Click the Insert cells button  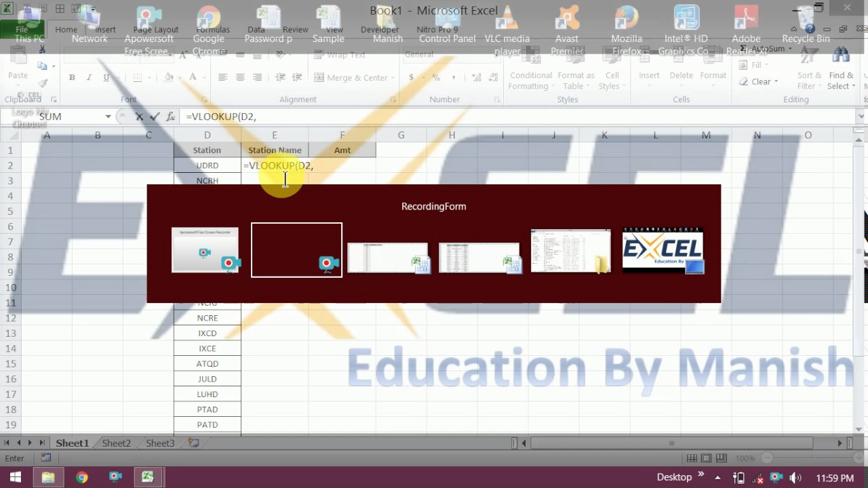pyautogui.click(x=649, y=66)
